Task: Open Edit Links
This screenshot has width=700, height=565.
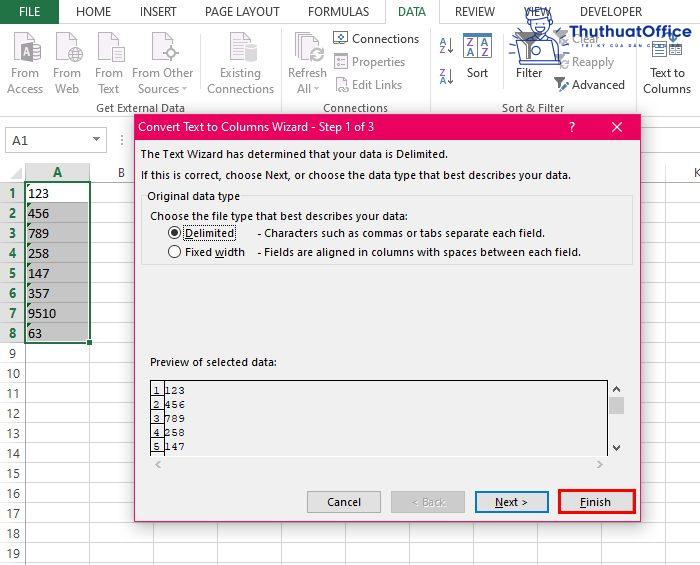Action: (x=368, y=84)
